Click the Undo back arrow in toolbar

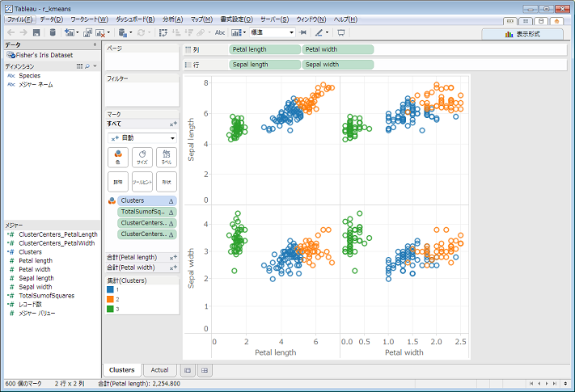(11, 32)
